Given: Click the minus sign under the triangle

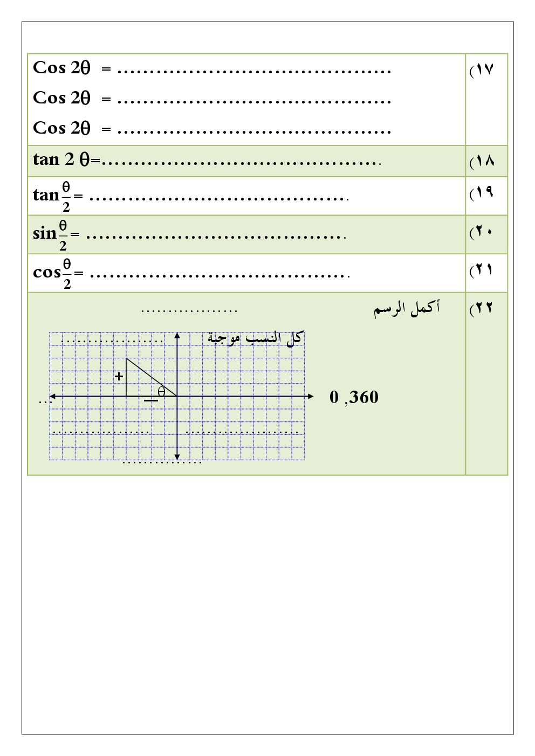Looking at the screenshot, I should coord(151,400).
